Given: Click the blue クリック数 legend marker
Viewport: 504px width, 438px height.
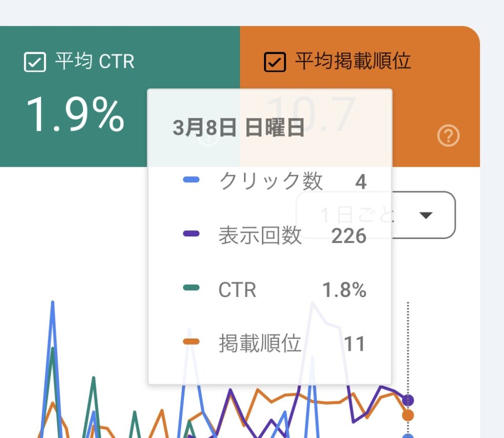Looking at the screenshot, I should click(x=191, y=180).
